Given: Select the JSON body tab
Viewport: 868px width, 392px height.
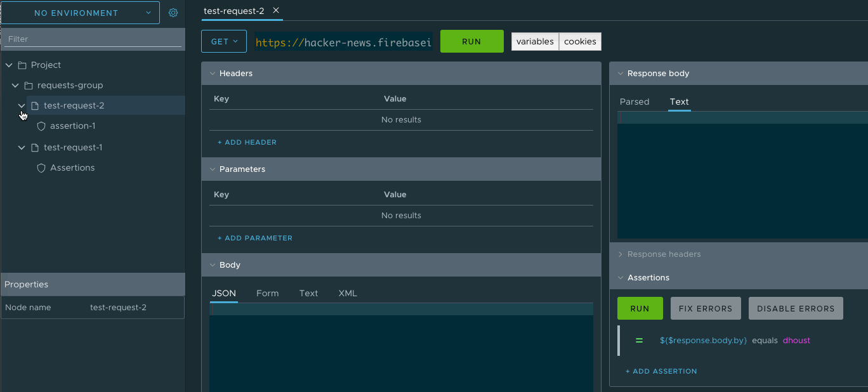Looking at the screenshot, I should (x=223, y=293).
